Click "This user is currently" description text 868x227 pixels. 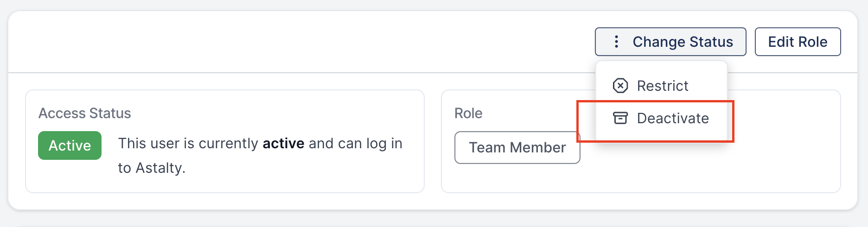[188, 144]
